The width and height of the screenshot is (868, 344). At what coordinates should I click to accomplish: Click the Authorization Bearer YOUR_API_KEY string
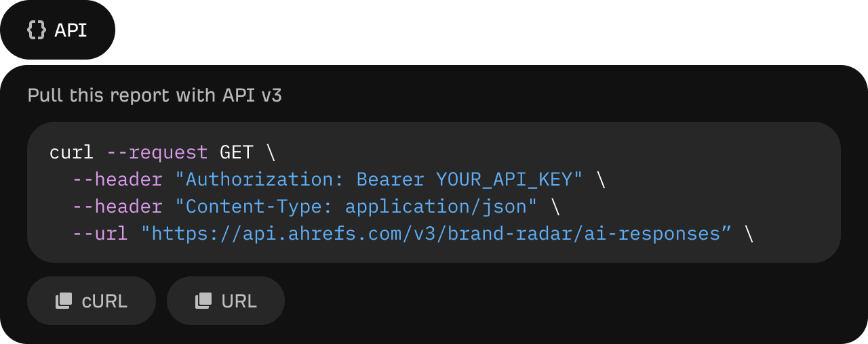click(x=378, y=179)
